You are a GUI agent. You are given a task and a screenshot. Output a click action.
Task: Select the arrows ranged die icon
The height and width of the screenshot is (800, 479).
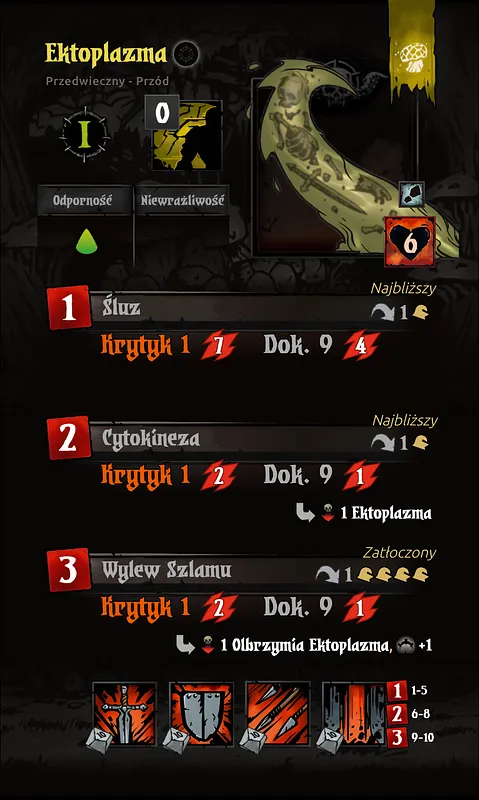(x=278, y=714)
